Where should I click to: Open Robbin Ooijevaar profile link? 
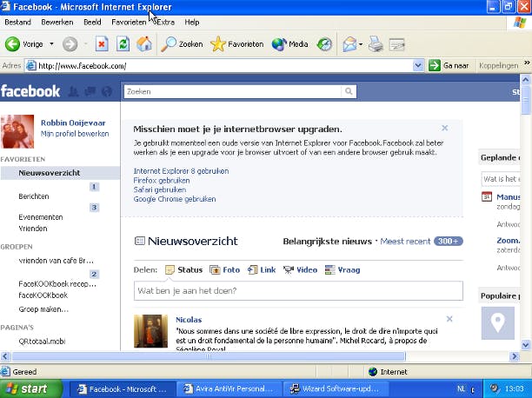click(x=73, y=123)
